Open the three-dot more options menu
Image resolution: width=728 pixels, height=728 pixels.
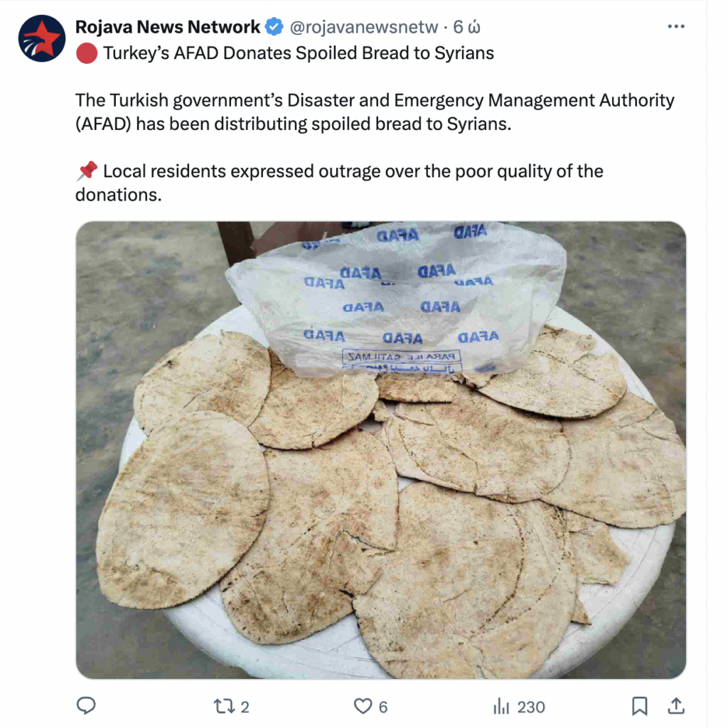[x=676, y=26]
